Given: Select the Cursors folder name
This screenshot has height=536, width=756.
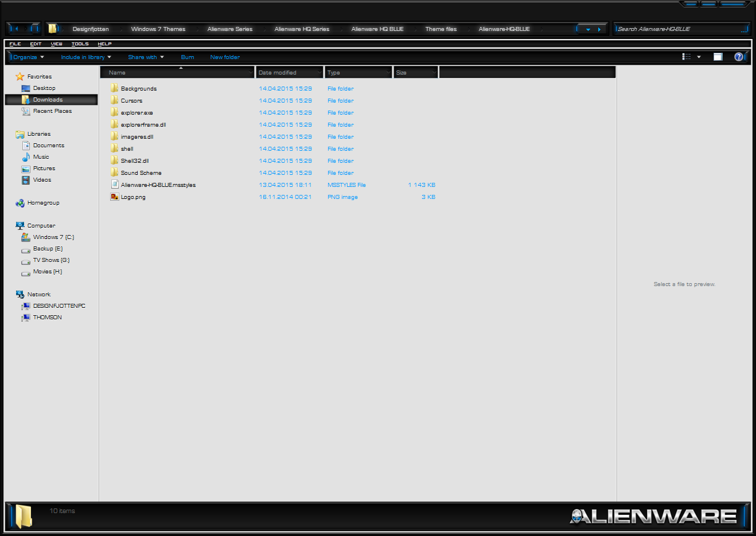Looking at the screenshot, I should [131, 101].
